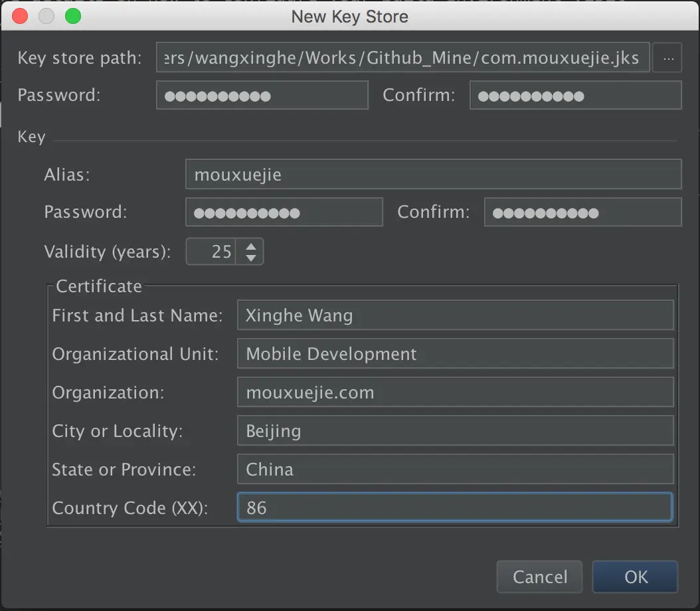Click the New Key Store title bar
Image resolution: width=700 pixels, height=611 pixels.
pos(350,17)
